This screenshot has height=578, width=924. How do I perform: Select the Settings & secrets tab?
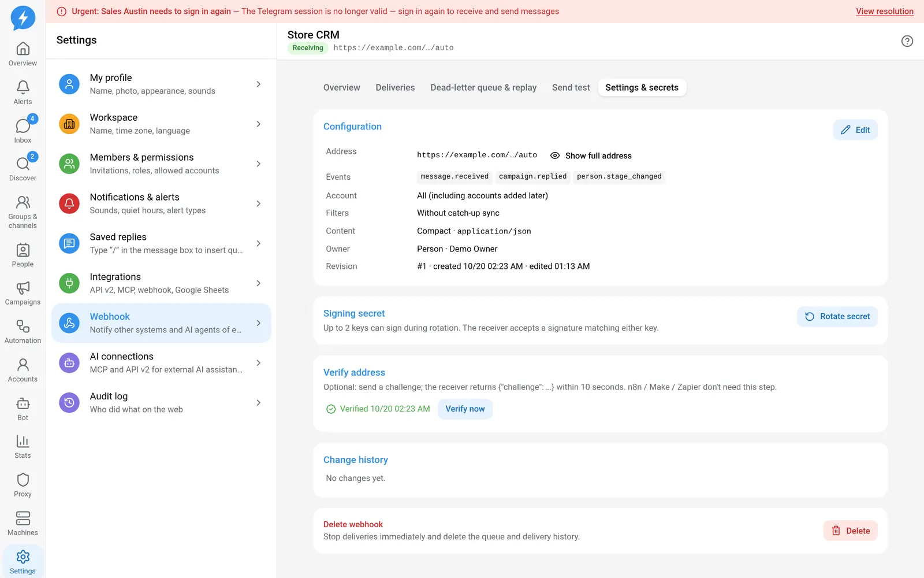tap(642, 88)
